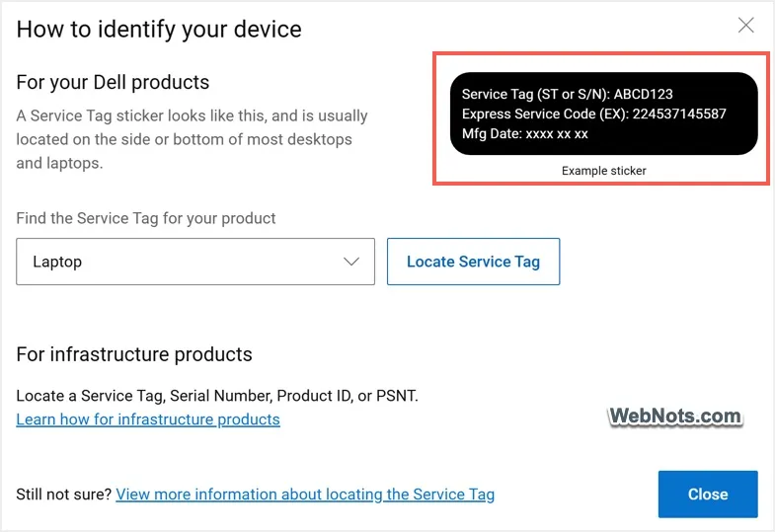
Task: Click the Mfg Date line on sticker
Action: [524, 134]
